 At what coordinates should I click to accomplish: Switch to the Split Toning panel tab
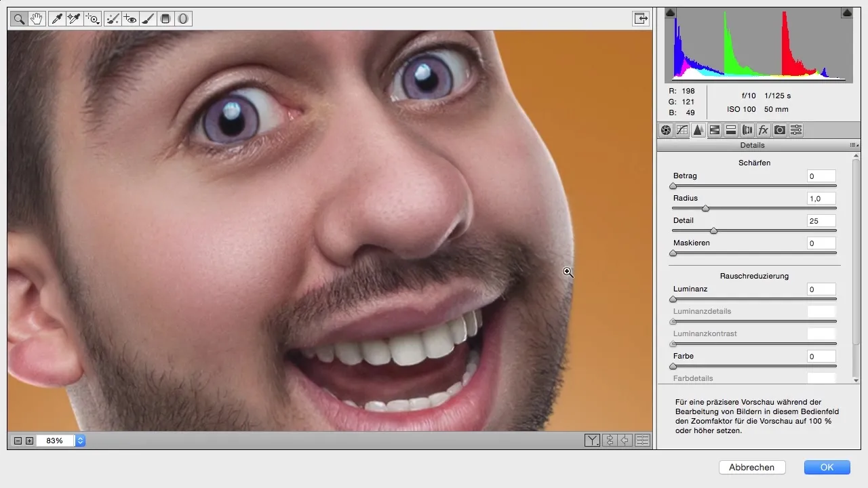[x=731, y=130]
